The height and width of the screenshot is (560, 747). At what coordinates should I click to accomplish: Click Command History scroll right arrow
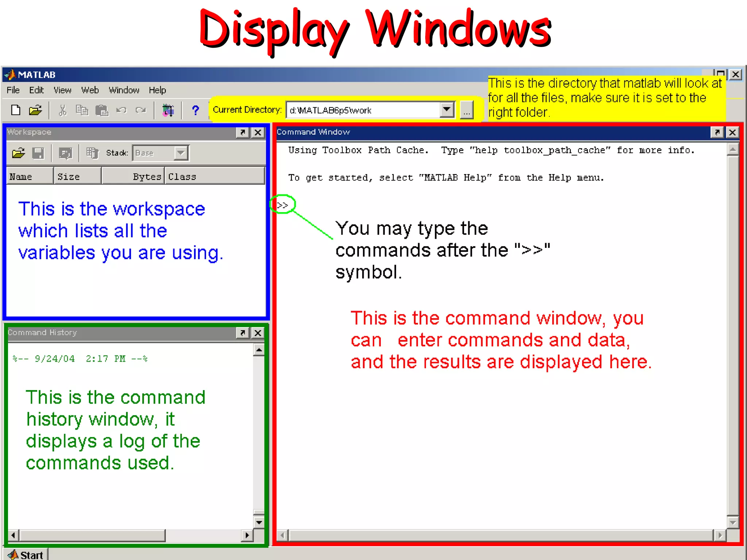click(247, 535)
